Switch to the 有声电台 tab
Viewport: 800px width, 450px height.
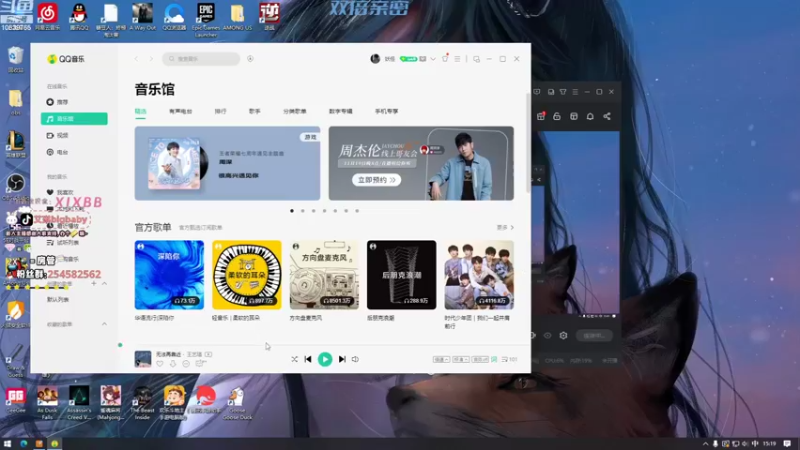(181, 111)
